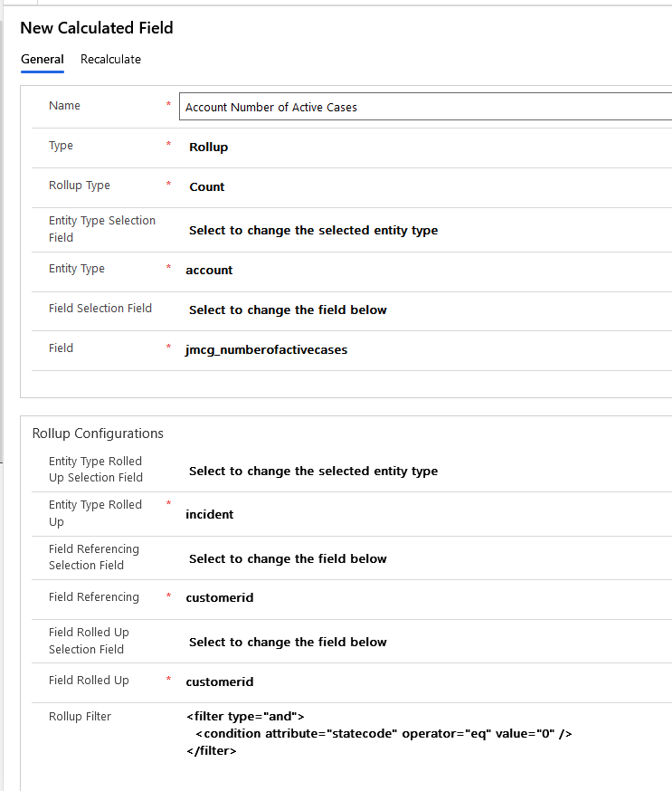Image resolution: width=672 pixels, height=791 pixels.
Task: Click the Field Rolled Up customerid value
Action: click(x=219, y=682)
